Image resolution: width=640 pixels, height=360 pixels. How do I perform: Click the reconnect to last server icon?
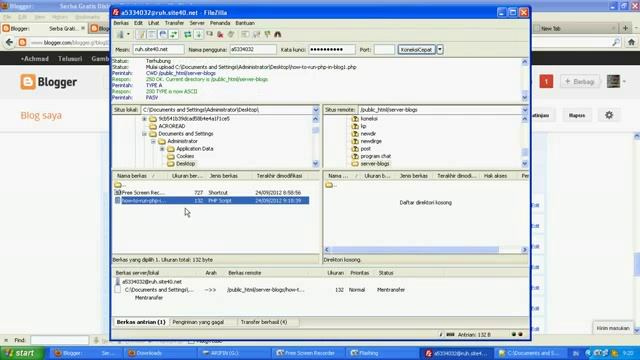tap(231, 35)
